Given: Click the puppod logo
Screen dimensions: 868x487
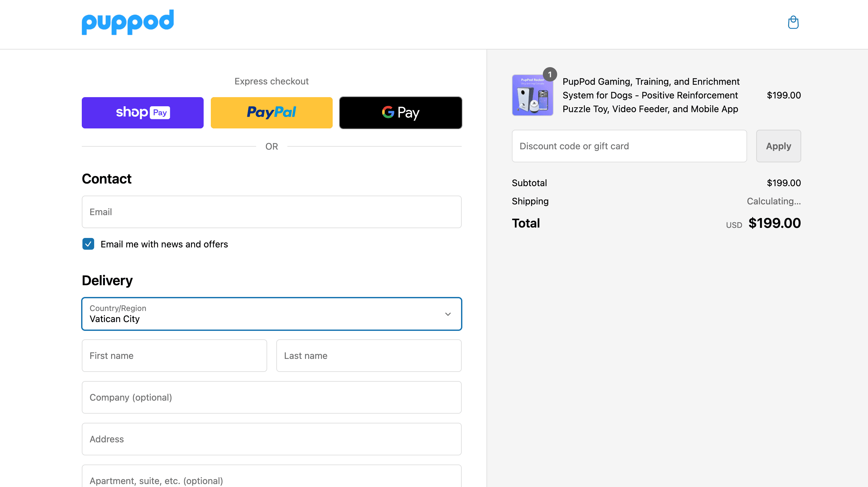Looking at the screenshot, I should coord(128,22).
